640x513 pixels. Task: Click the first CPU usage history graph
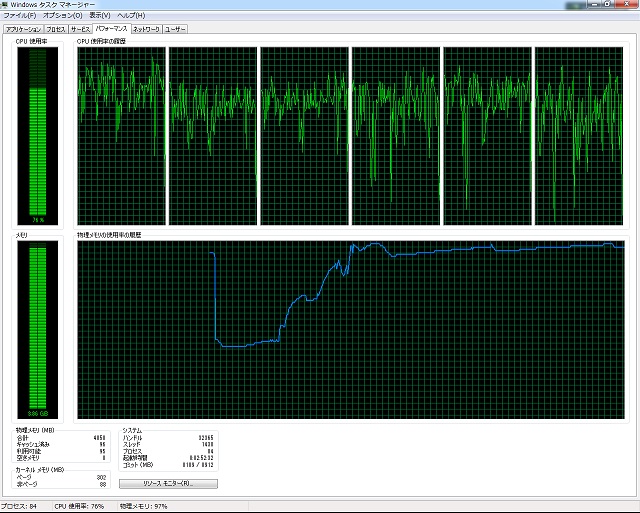[x=122, y=136]
